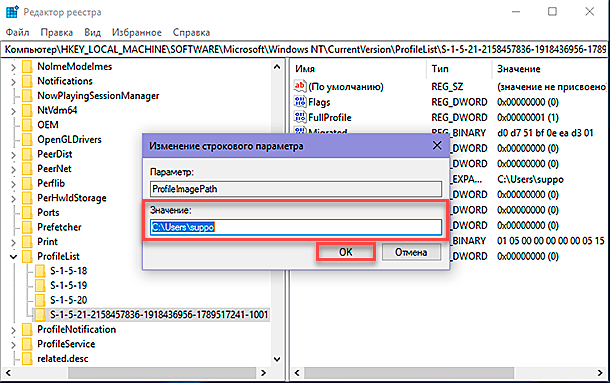Click the S-1-5-19 folder icon

pos(40,286)
